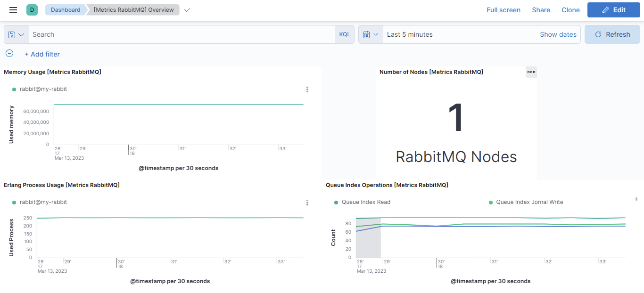Click rabbit@my-rabbit legend in Memory Usage
644x293 pixels.
point(40,89)
